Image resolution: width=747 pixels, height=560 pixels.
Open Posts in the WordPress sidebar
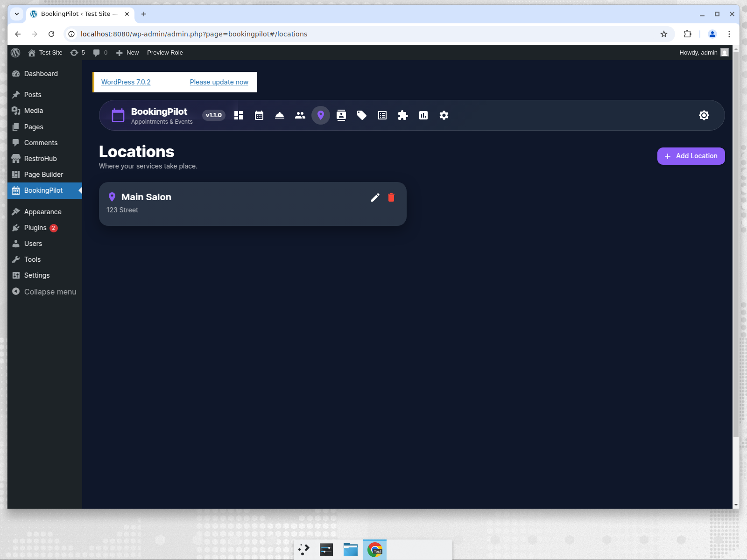point(45,95)
